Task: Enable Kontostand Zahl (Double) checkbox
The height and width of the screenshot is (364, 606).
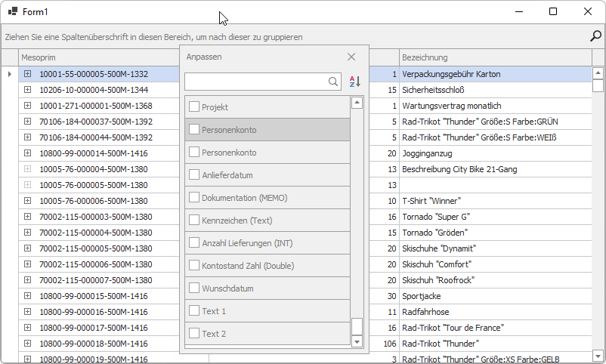Action: pos(194,266)
